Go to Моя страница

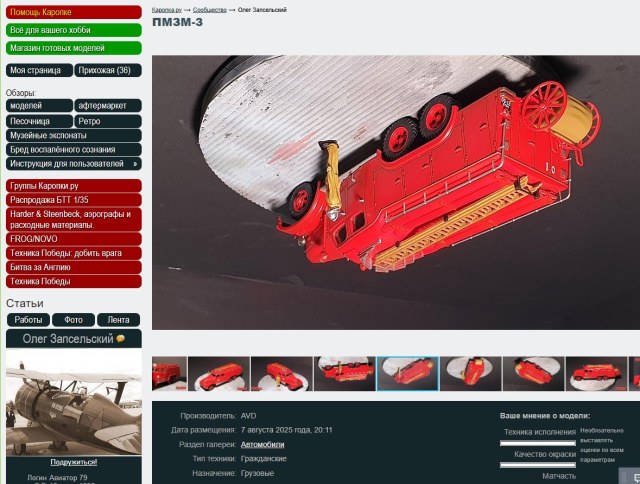[38, 71]
